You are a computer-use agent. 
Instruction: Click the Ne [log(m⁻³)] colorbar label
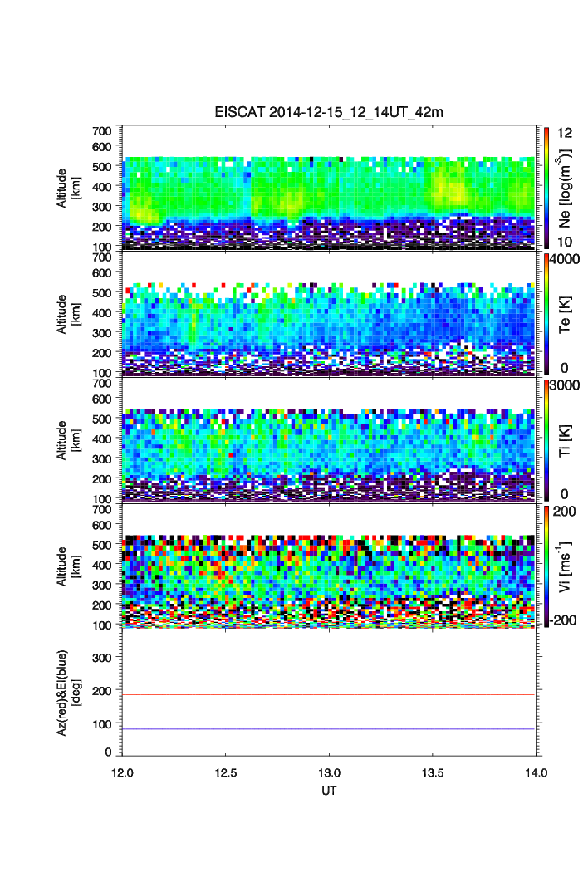[570, 187]
